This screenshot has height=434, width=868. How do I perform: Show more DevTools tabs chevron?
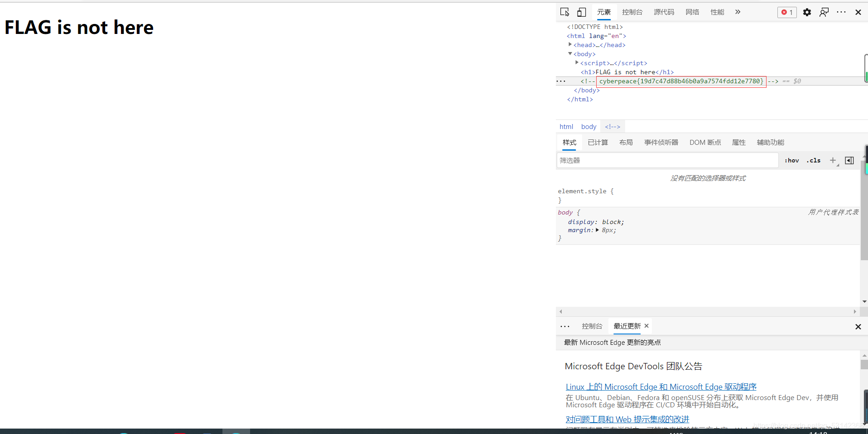[x=738, y=12]
